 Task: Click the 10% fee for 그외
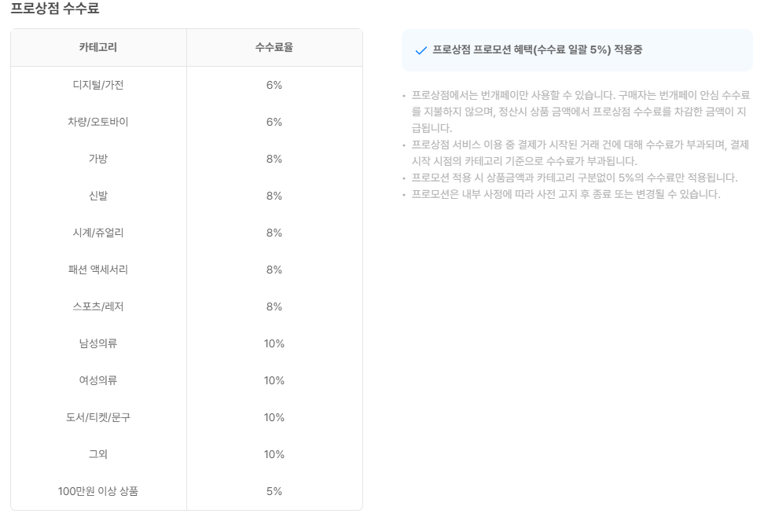click(x=274, y=454)
